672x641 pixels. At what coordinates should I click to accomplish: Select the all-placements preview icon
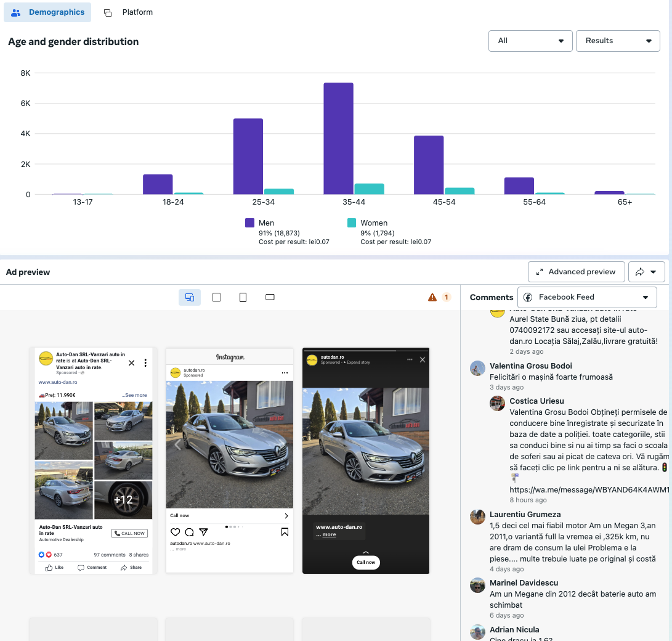pyautogui.click(x=190, y=298)
